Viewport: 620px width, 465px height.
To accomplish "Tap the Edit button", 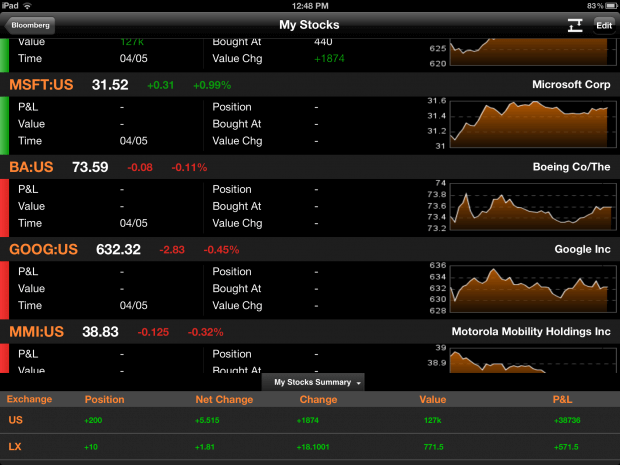I will [604, 25].
